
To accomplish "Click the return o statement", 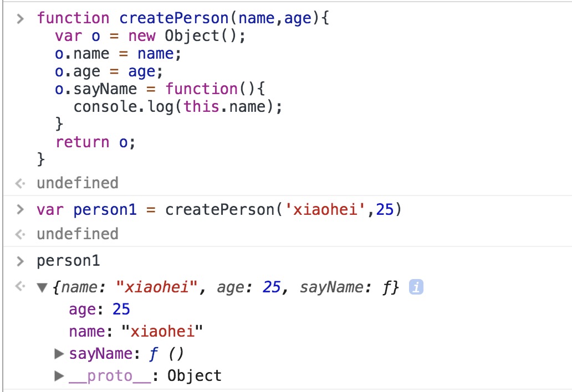I will [x=95, y=142].
